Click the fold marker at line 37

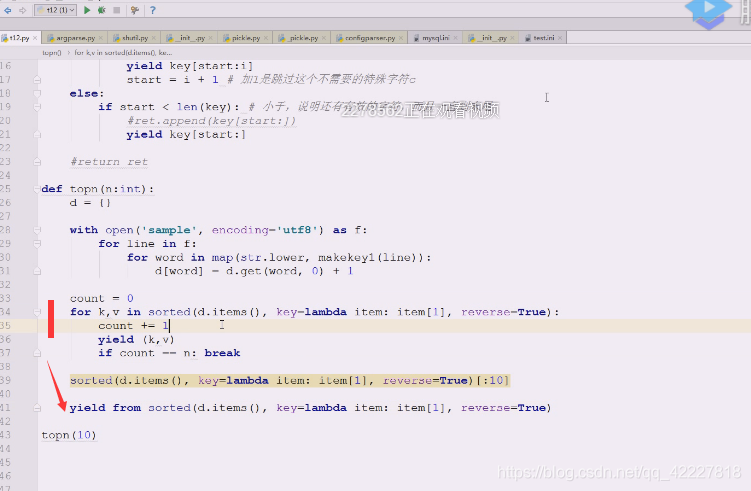pyautogui.click(x=37, y=353)
